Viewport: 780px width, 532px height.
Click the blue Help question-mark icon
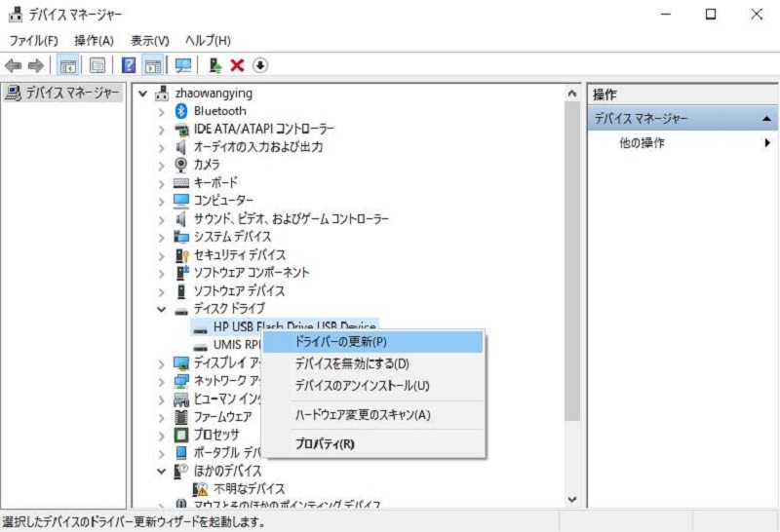(x=129, y=65)
